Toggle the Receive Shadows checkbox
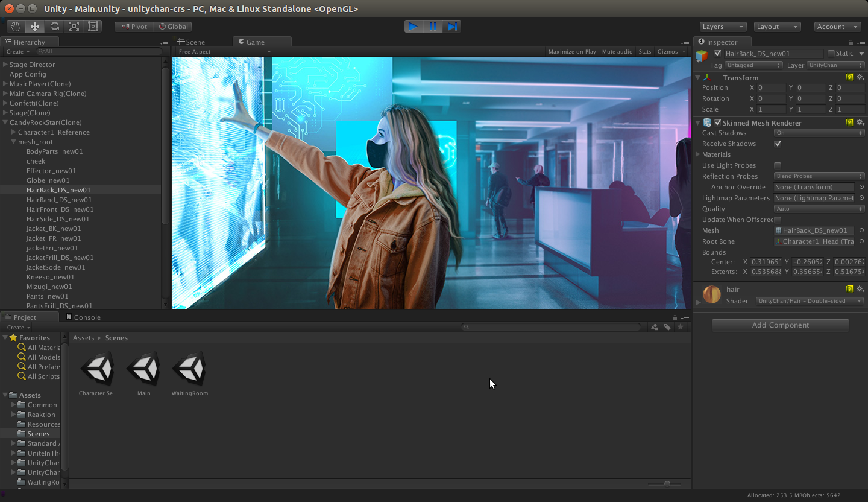The height and width of the screenshot is (502, 868). (x=778, y=144)
